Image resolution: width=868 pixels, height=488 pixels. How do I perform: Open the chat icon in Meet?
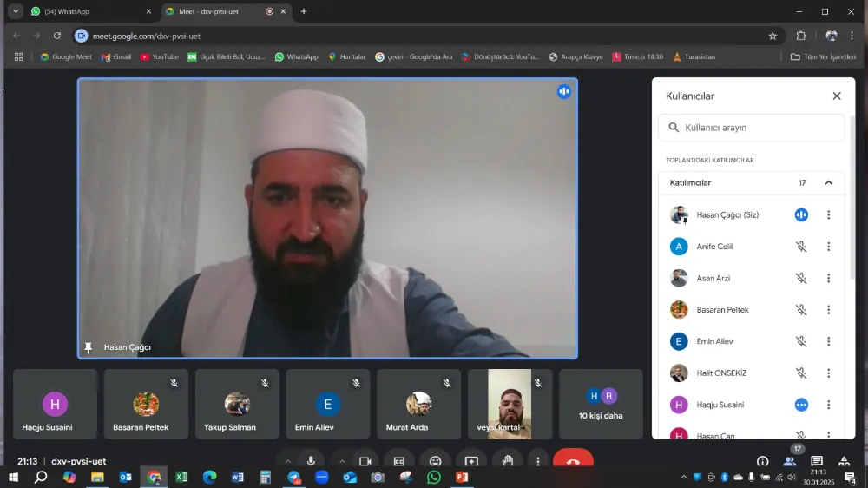point(817,461)
